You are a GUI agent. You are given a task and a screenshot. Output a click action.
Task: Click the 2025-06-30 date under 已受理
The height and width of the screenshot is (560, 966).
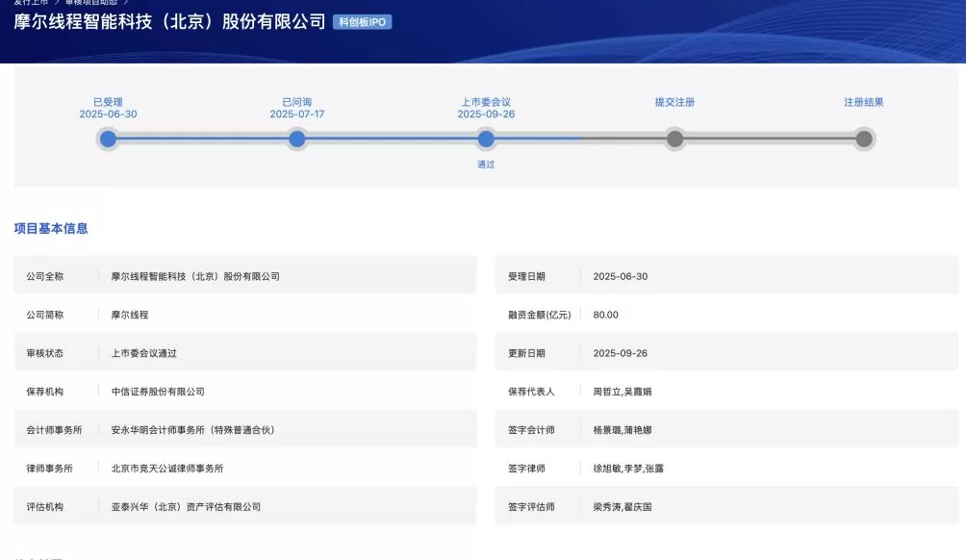coord(108,114)
